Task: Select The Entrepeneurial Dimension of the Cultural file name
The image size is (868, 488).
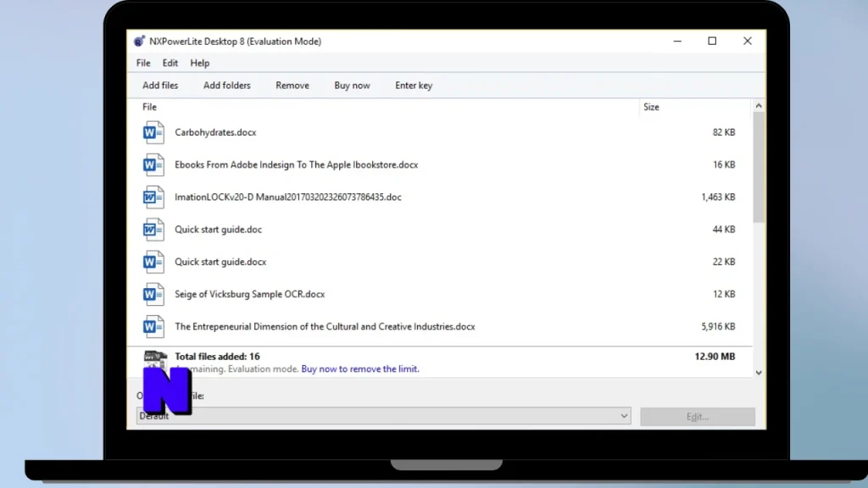Action: tap(325, 326)
